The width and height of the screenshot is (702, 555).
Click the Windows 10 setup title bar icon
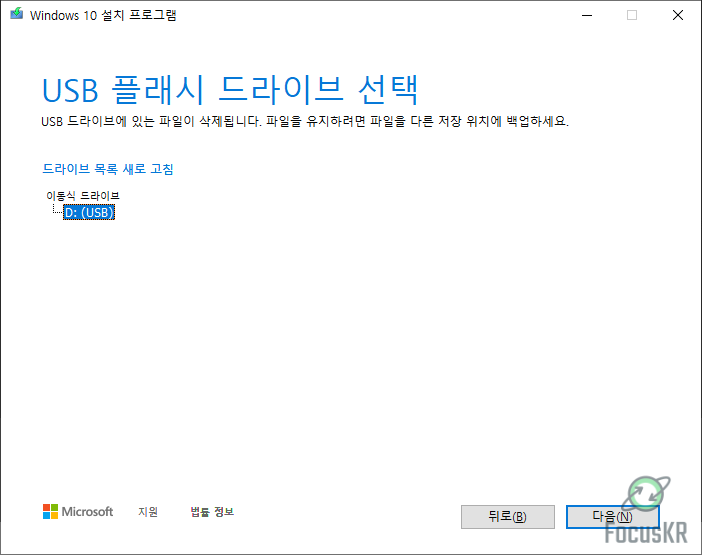click(x=17, y=14)
